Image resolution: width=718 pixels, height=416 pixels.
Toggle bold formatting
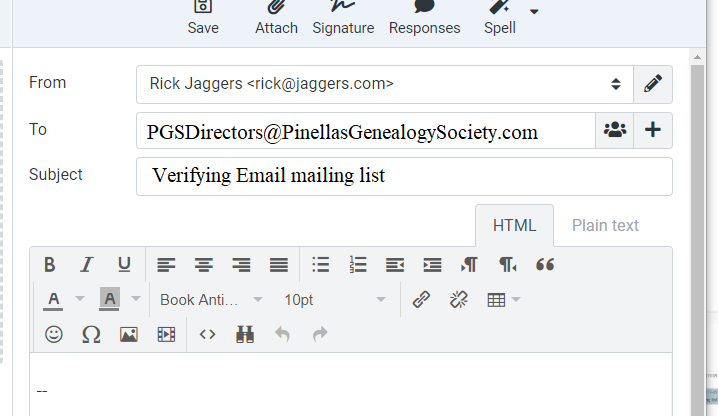click(49, 265)
